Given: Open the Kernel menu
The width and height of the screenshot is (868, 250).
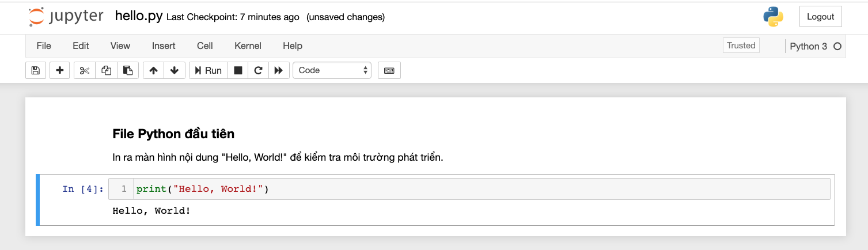Looking at the screenshot, I should (x=248, y=46).
